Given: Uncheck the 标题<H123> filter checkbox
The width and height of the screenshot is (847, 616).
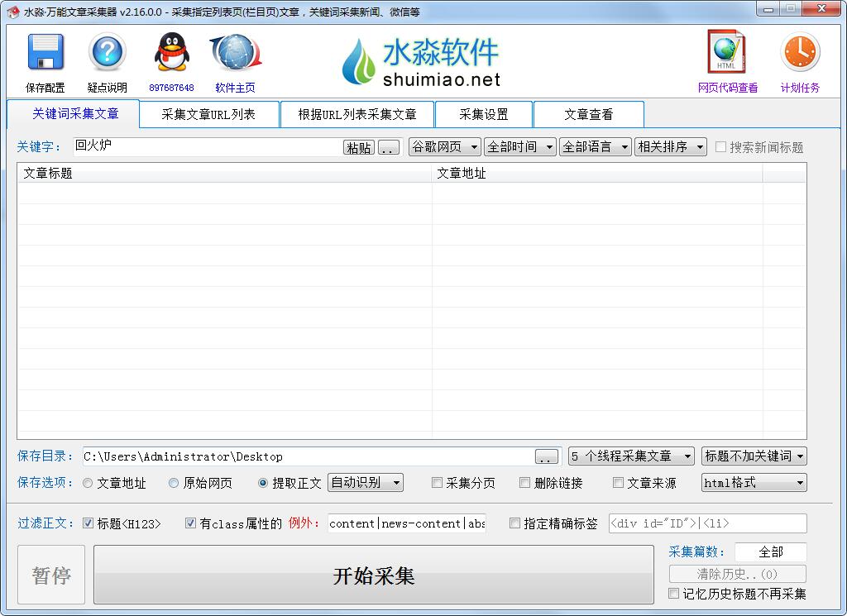Looking at the screenshot, I should click(x=89, y=523).
